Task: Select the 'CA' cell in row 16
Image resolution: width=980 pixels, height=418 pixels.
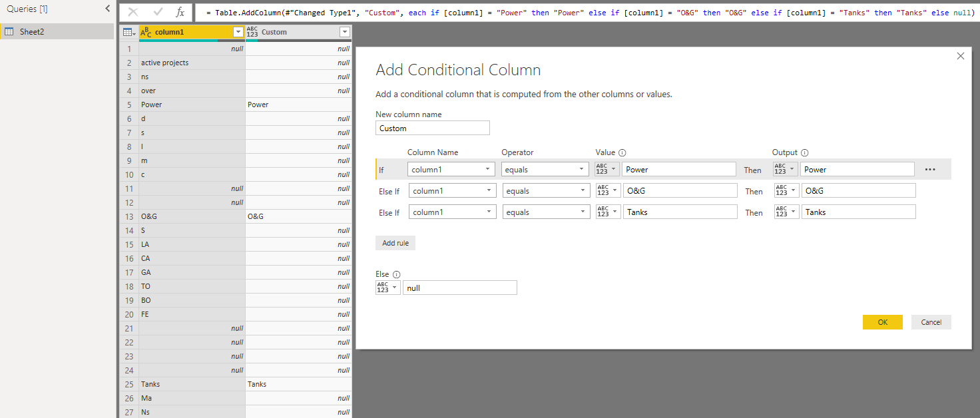Action: click(192, 258)
